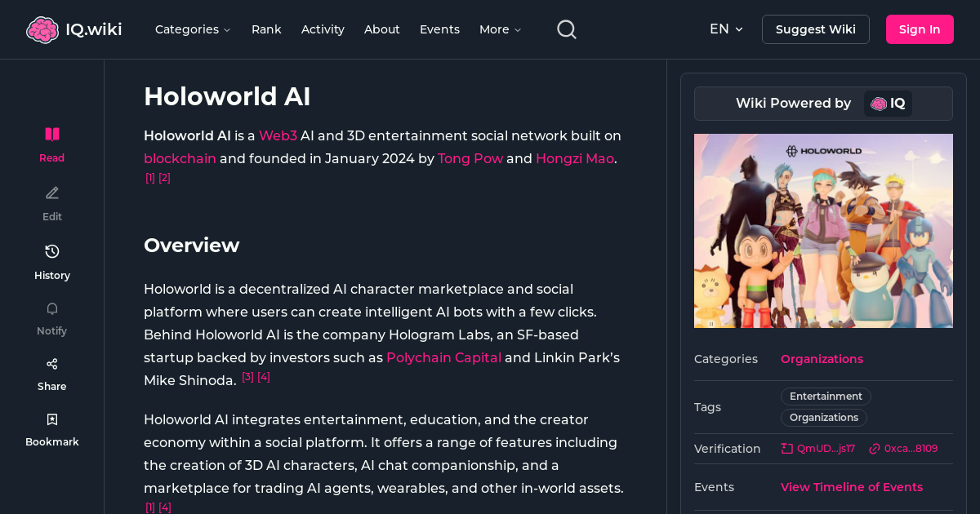
Task: Navigate to the Events menu item
Action: (x=439, y=29)
